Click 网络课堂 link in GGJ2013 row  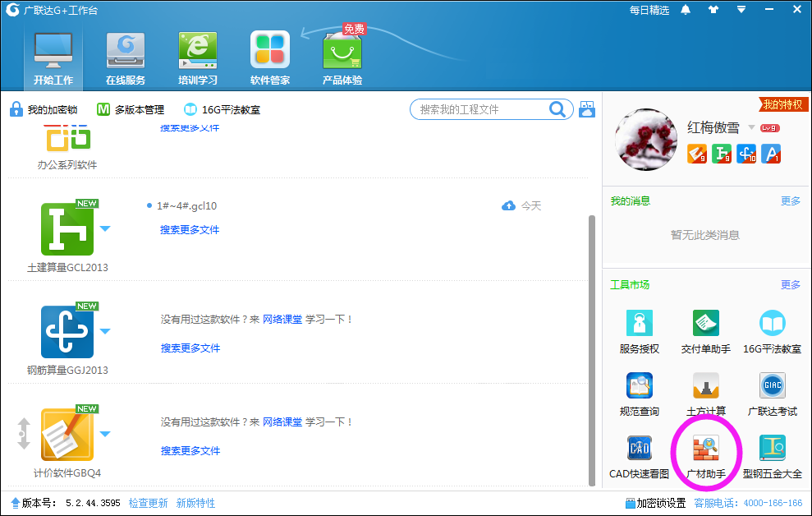click(x=282, y=319)
